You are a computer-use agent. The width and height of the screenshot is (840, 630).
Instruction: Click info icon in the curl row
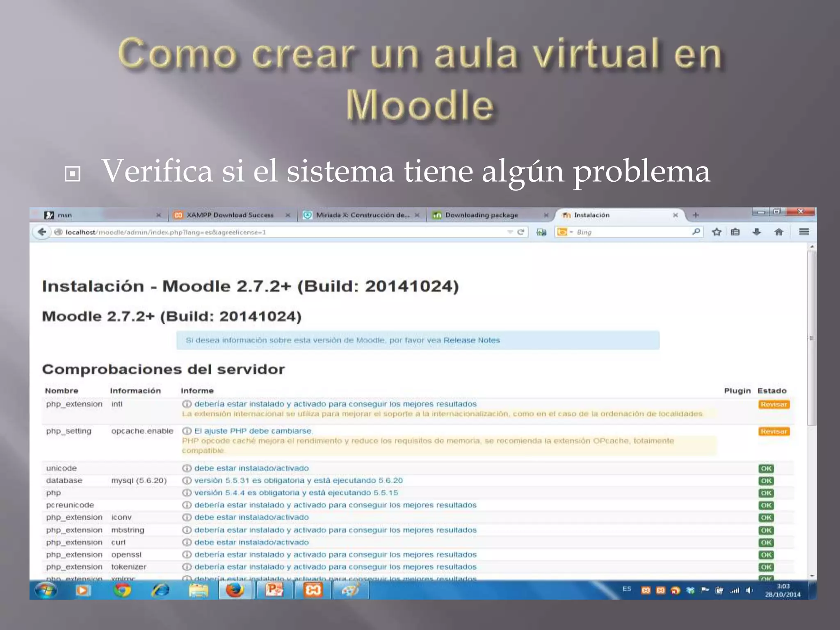[x=187, y=542]
